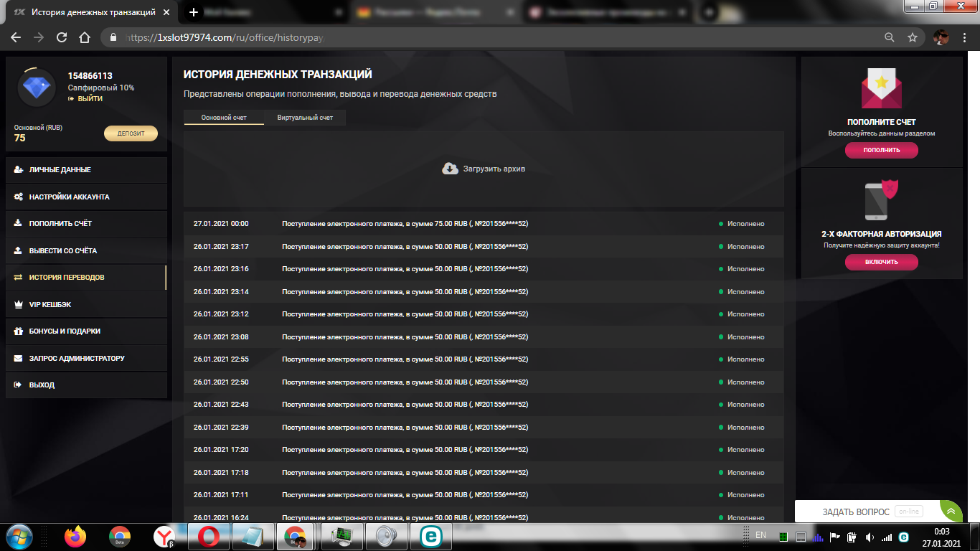Open Бонусы и подарки menu item
The image size is (980, 551).
pos(86,331)
